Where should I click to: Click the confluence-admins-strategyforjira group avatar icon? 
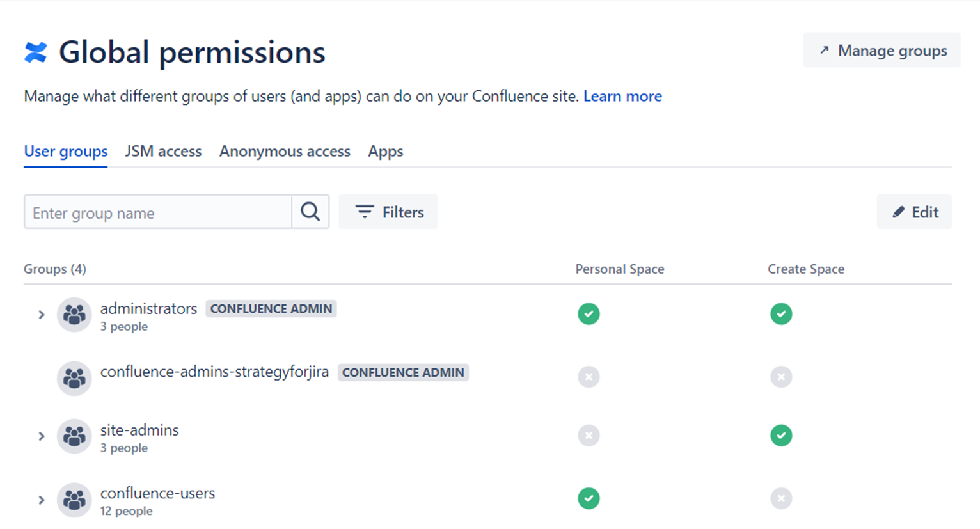click(74, 378)
